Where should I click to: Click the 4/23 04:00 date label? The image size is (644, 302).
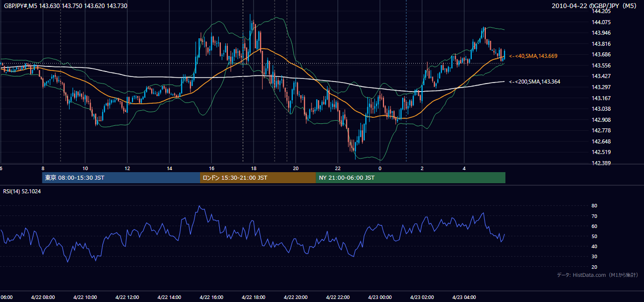[x=464, y=297]
